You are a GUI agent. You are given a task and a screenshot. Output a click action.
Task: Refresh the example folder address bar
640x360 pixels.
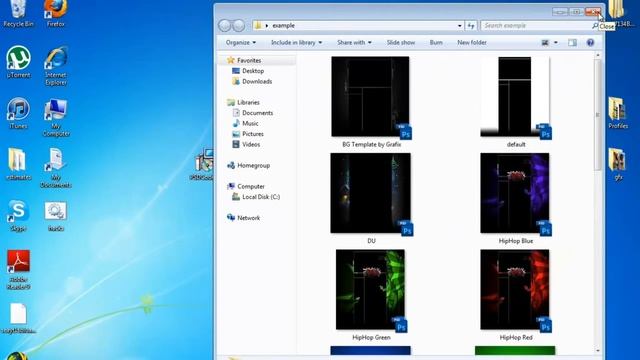pos(471,25)
